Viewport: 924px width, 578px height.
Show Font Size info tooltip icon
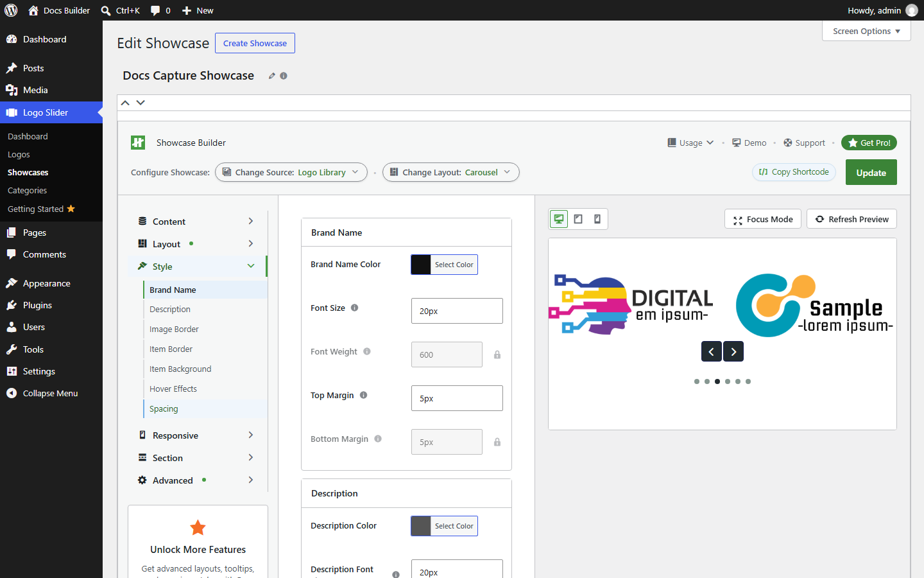pos(354,308)
